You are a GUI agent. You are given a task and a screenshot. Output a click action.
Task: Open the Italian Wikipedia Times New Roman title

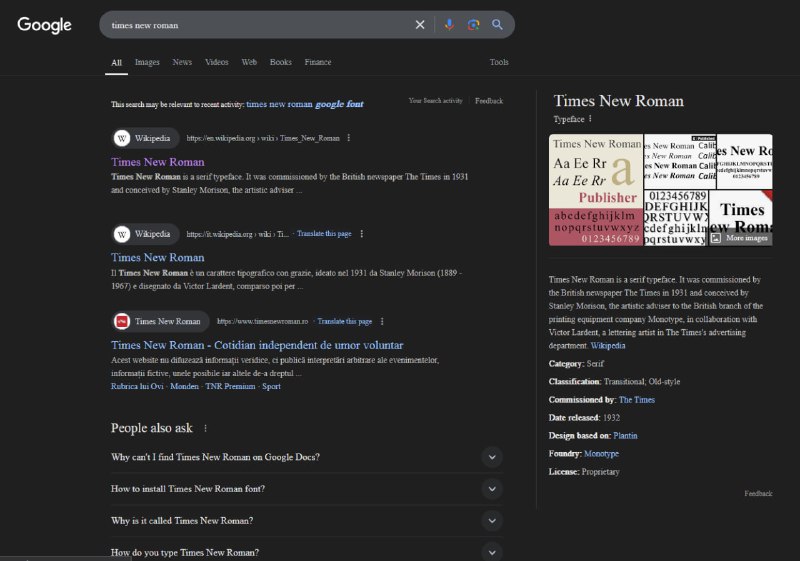point(158,258)
